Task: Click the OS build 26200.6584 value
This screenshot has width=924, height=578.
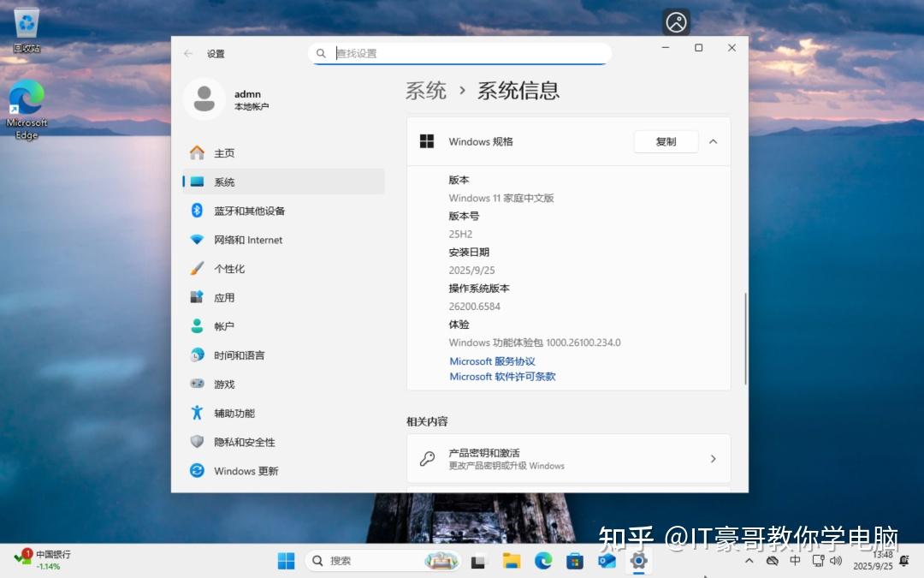Action: click(474, 306)
